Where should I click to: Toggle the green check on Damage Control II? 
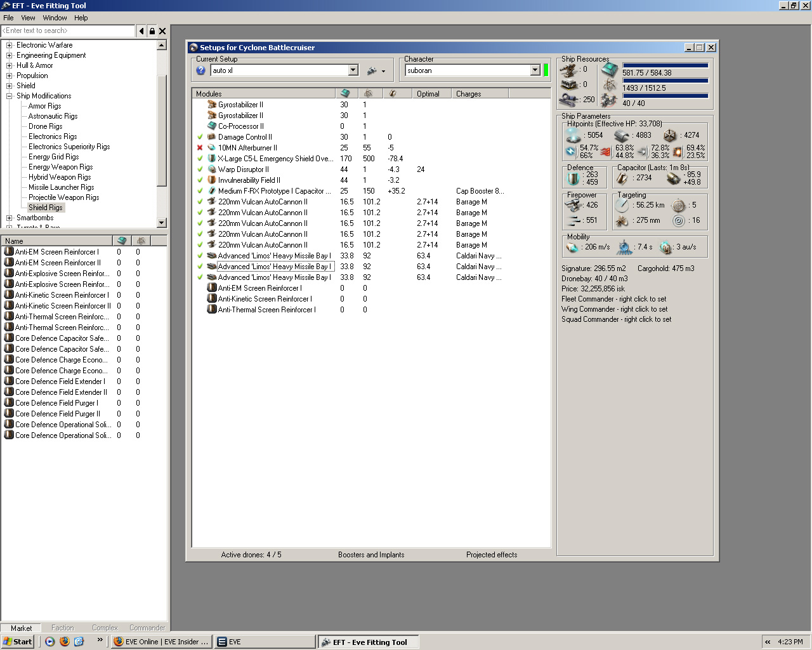coord(200,137)
